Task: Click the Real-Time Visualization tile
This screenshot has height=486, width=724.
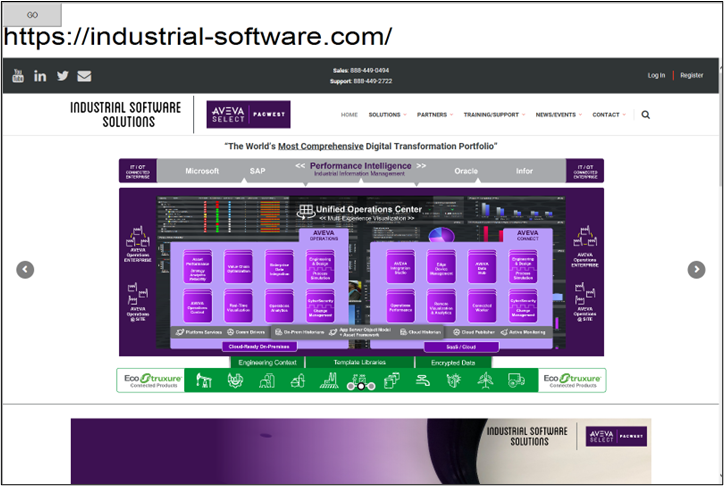Action: (x=238, y=306)
